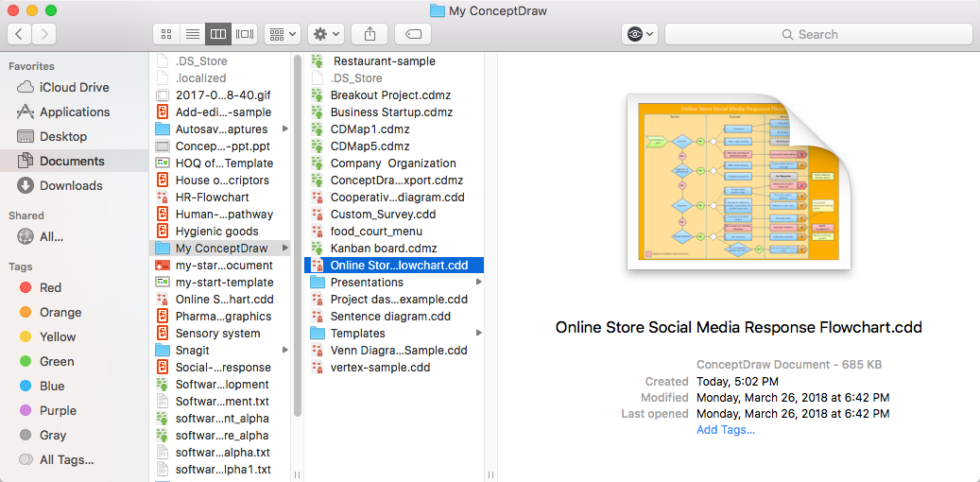
Task: Select ConceptDra...xport.cdmz file
Action: pyautogui.click(x=394, y=181)
